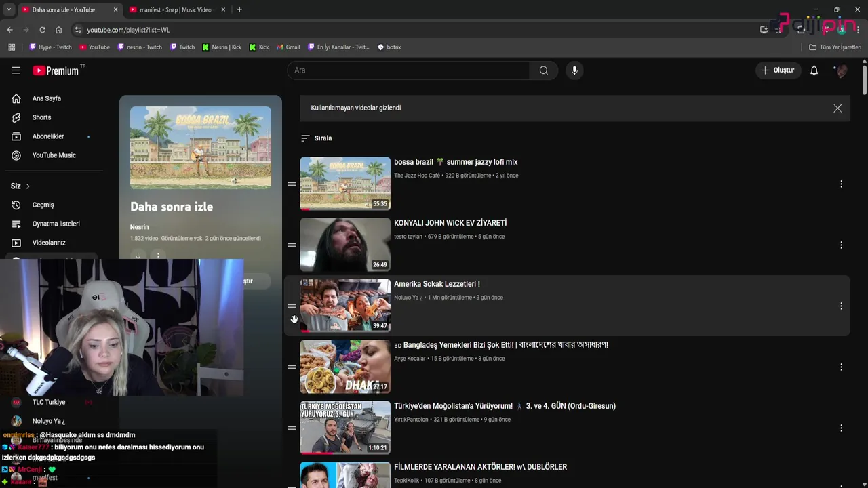
Task: Click The Jazz Hop Café channel name
Action: pos(417,176)
